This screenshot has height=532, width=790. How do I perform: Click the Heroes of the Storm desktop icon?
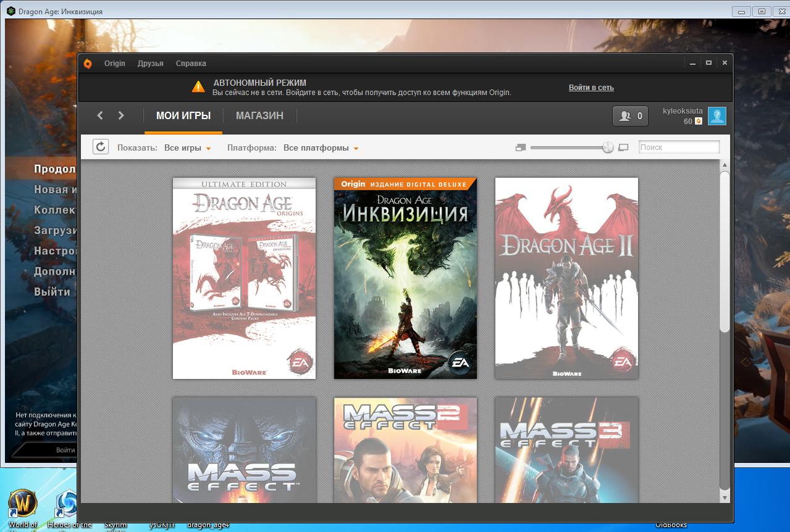(67, 503)
